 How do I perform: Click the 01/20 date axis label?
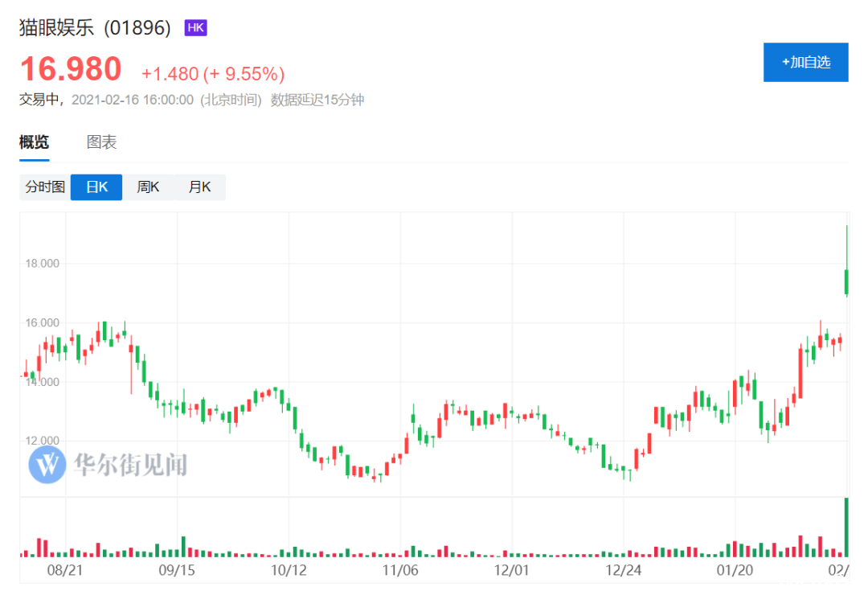735,571
